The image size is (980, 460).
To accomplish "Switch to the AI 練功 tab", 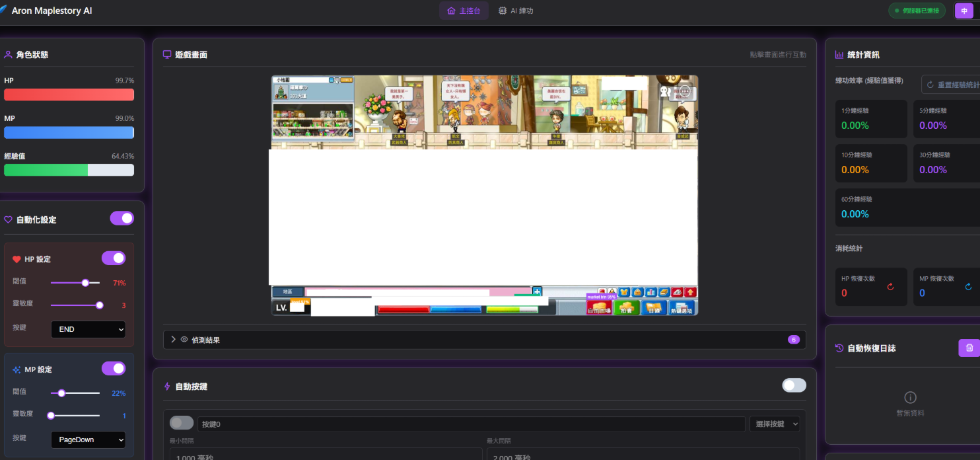I will tap(515, 11).
